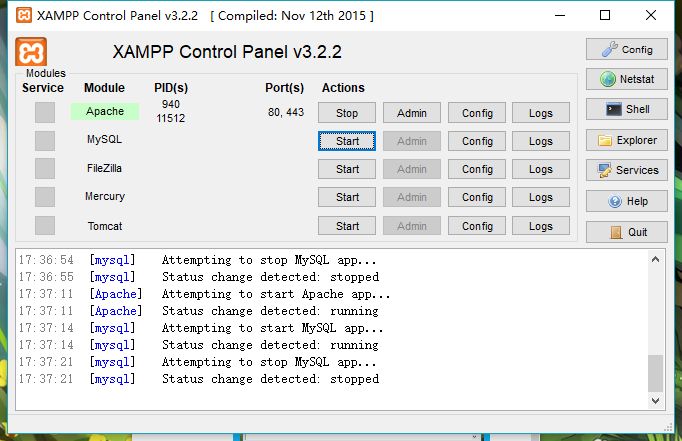Maximize the XAMPP window
This screenshot has width=682, height=441.
pyautogui.click(x=605, y=15)
